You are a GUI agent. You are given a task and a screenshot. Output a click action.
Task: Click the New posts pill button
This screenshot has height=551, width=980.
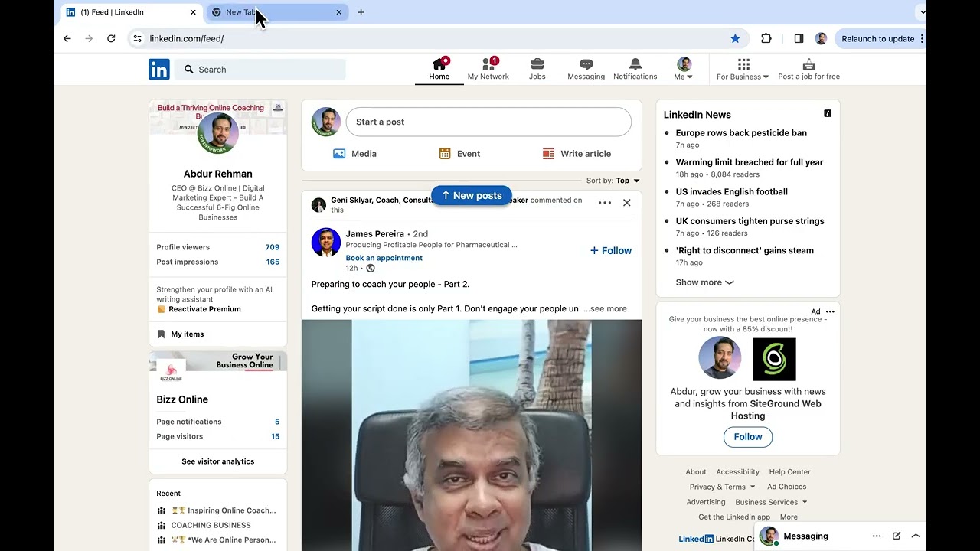(471, 196)
